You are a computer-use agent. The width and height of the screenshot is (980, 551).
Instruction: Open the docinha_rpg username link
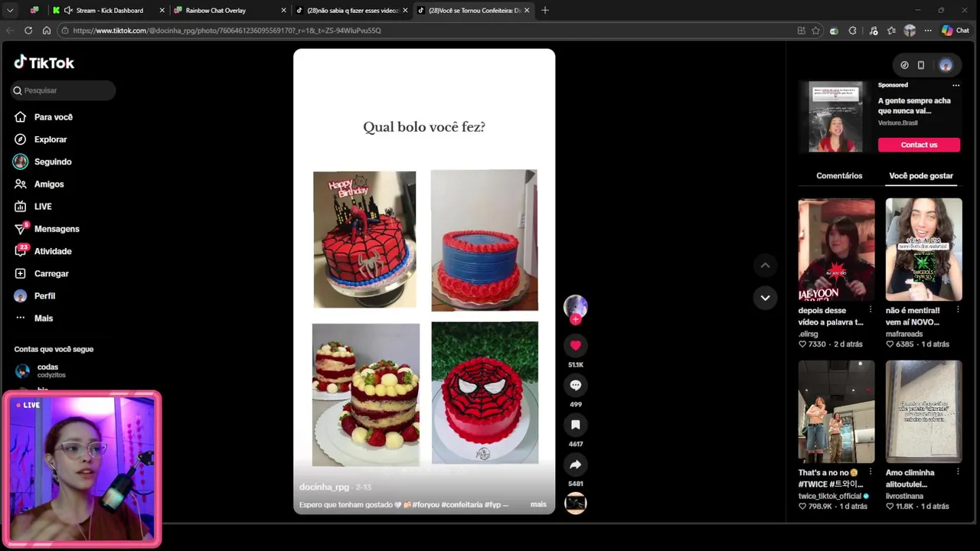click(324, 487)
